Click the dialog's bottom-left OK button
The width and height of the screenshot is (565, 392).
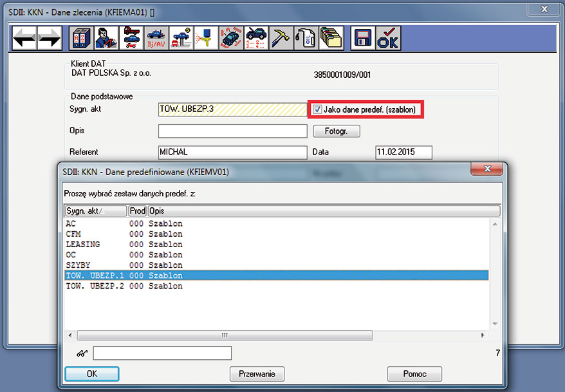click(91, 374)
